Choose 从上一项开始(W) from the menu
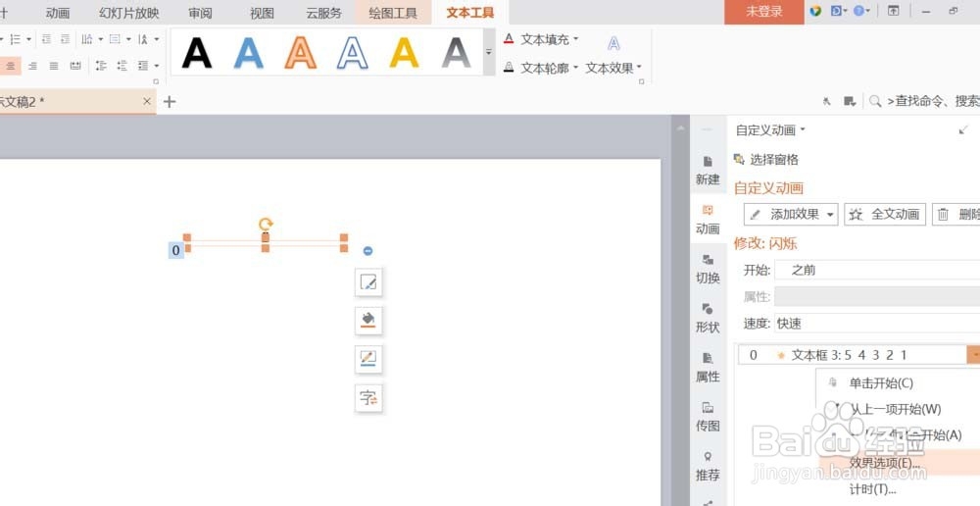Image resolution: width=980 pixels, height=506 pixels. click(x=895, y=409)
